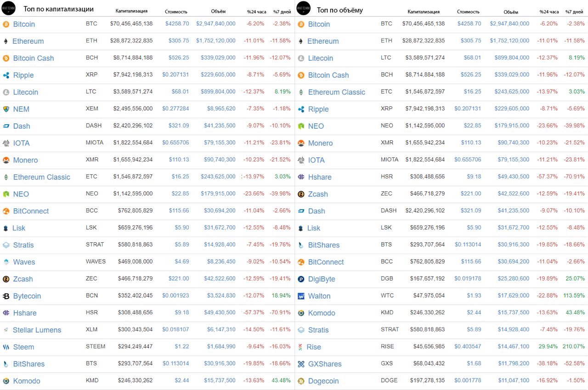Click BitConnect icon in Топ по капитализации table
The height and width of the screenshot is (390, 588).
tap(6, 211)
